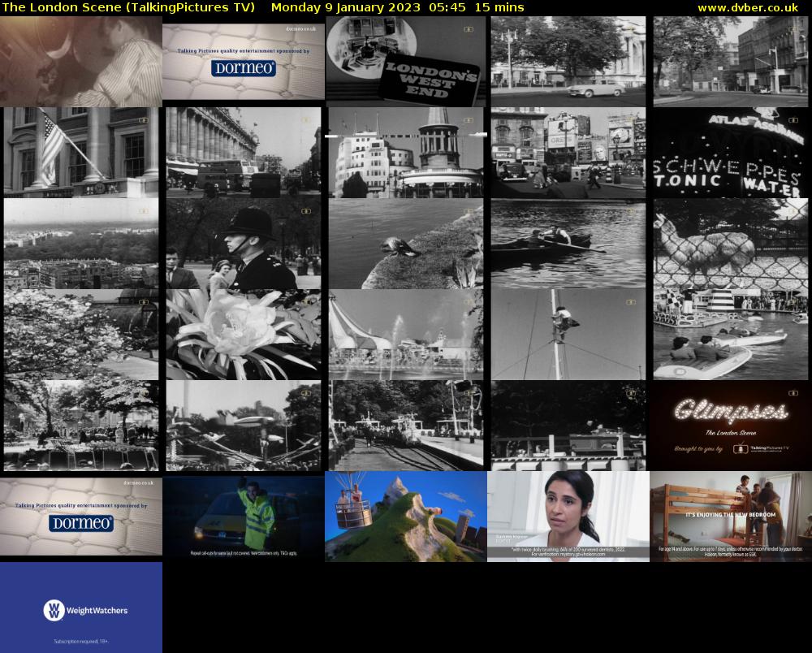Viewport: 812px width, 653px height.
Task: Open the aerial city skyline view thumbnail
Action: [x=80, y=244]
